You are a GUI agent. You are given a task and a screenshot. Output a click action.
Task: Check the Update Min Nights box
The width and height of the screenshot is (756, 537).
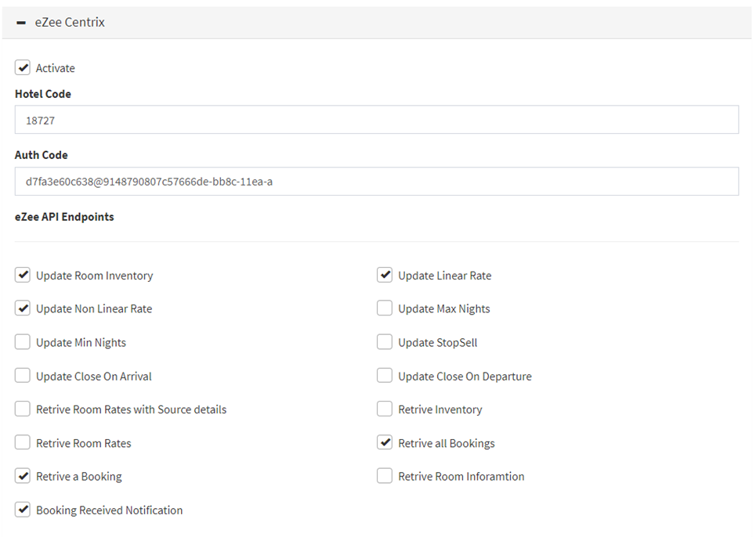pos(23,342)
